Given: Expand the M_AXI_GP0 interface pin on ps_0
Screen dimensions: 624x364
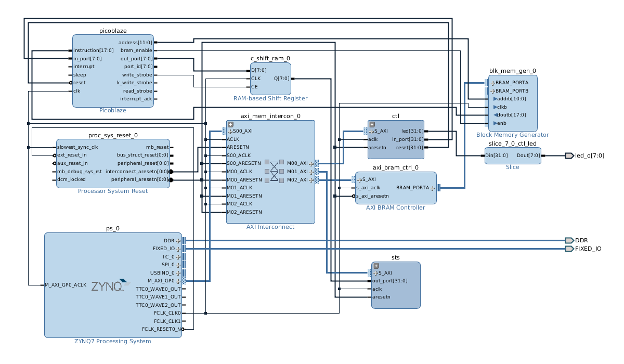Looking at the screenshot, I should coord(178,281).
